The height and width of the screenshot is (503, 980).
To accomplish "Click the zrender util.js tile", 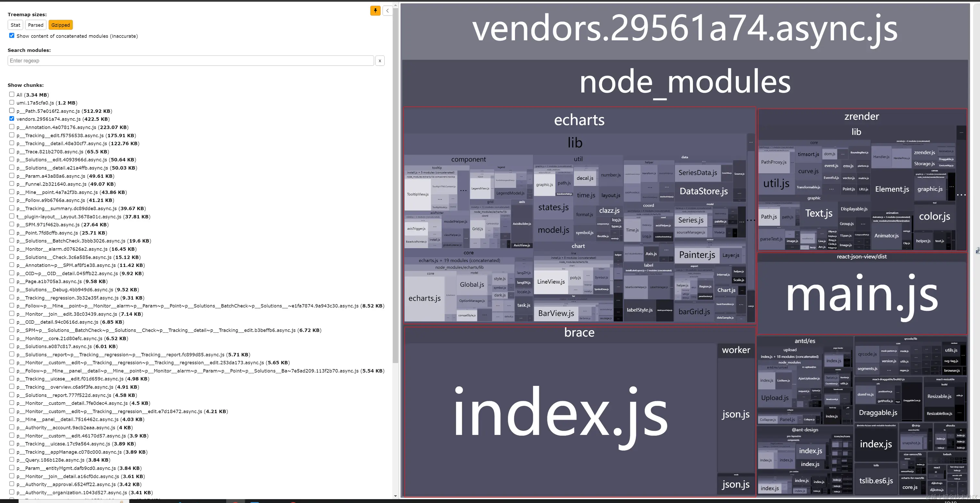I will pyautogui.click(x=776, y=184).
